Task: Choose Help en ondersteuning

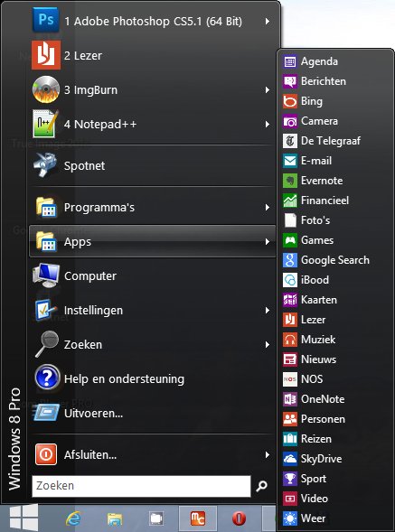Action: [x=152, y=378]
